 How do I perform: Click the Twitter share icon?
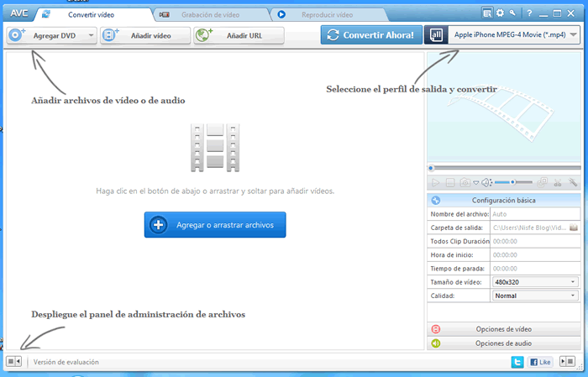tap(518, 362)
